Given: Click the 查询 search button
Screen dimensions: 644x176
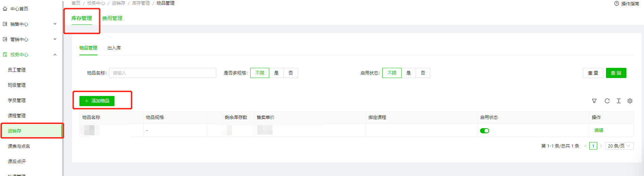Looking at the screenshot, I should pos(616,73).
